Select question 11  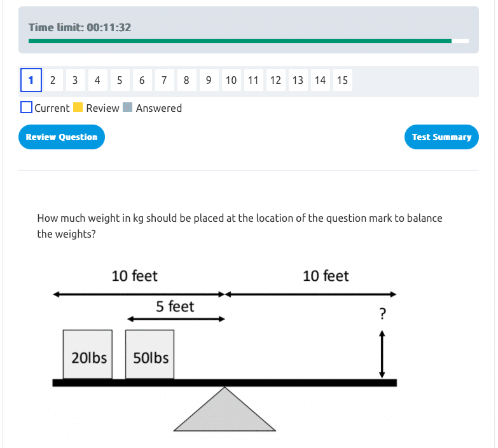click(253, 80)
